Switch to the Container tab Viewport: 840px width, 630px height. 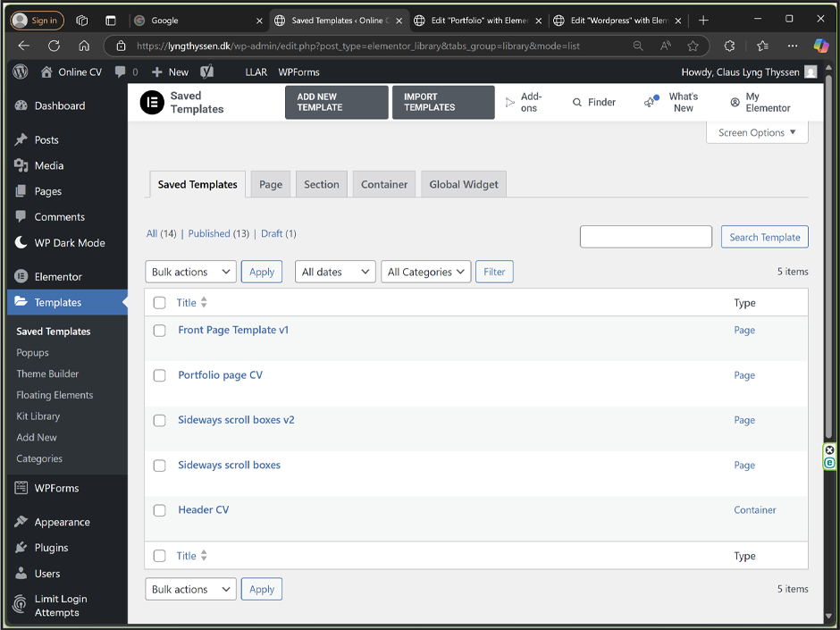click(x=384, y=184)
